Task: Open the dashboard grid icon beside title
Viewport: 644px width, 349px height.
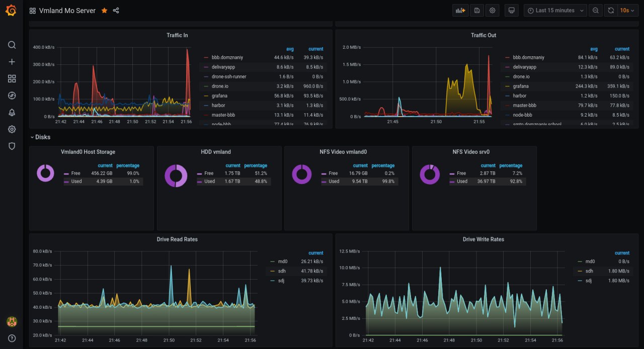Action: (x=33, y=11)
